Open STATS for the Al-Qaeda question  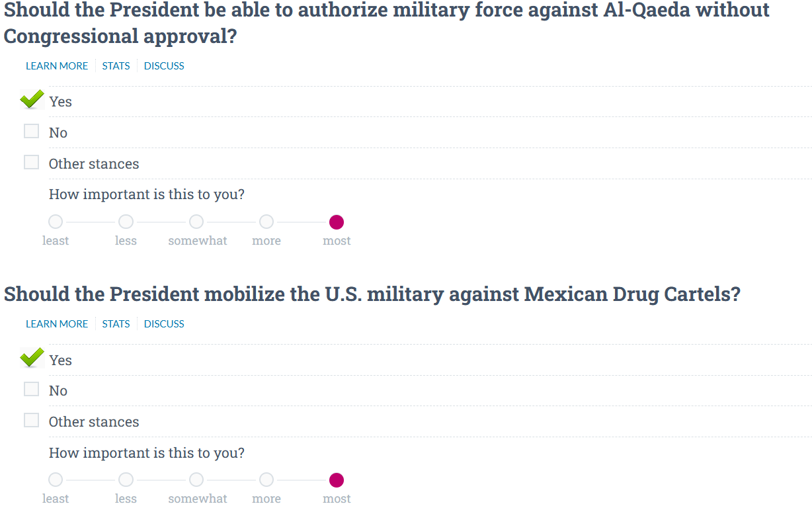point(116,65)
